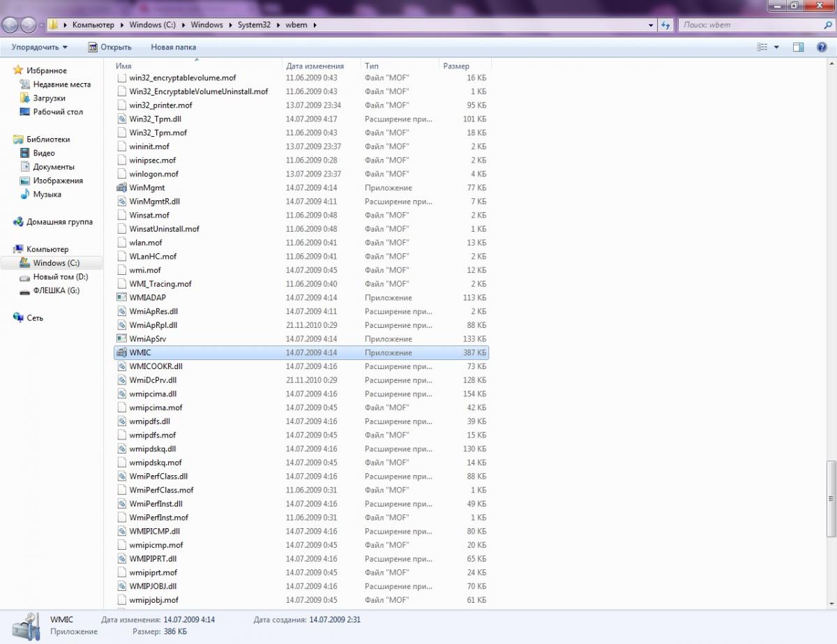Click the Открыть toolbar button
The width and height of the screenshot is (837, 644).
click(x=110, y=47)
